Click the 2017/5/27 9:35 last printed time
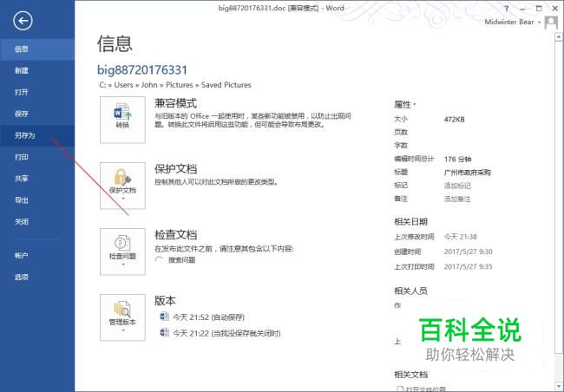 (x=468, y=266)
